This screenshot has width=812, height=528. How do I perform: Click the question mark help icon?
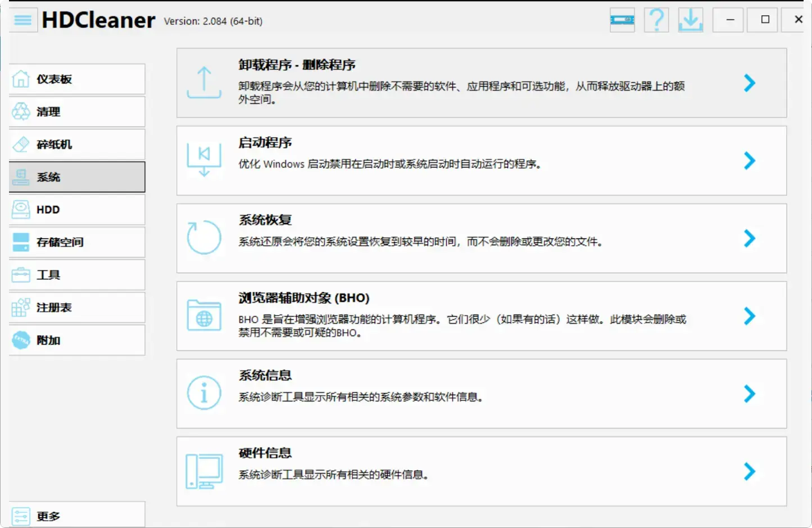[656, 19]
